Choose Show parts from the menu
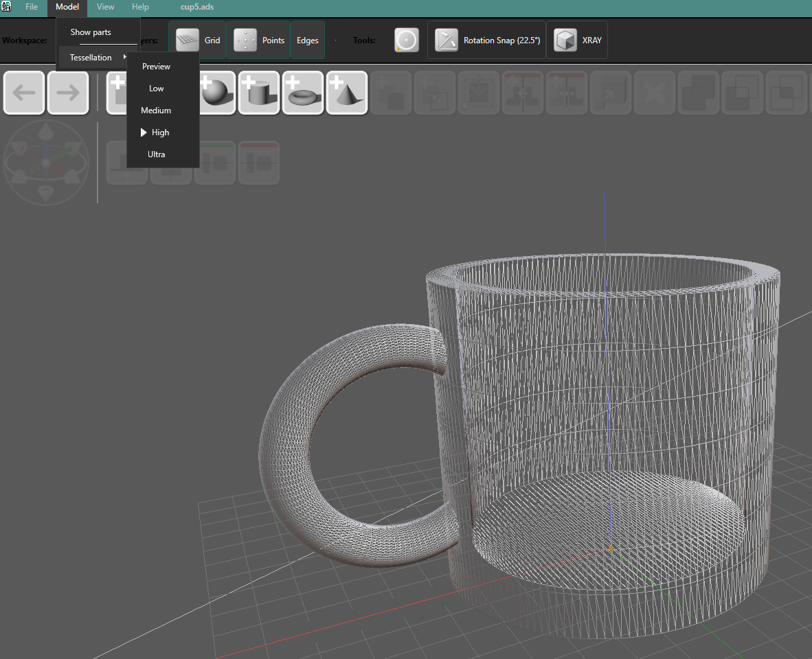This screenshot has width=812, height=659. pos(89,32)
